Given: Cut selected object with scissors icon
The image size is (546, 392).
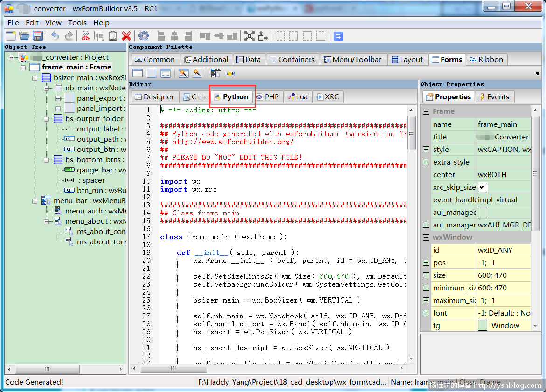Looking at the screenshot, I should coord(86,36).
